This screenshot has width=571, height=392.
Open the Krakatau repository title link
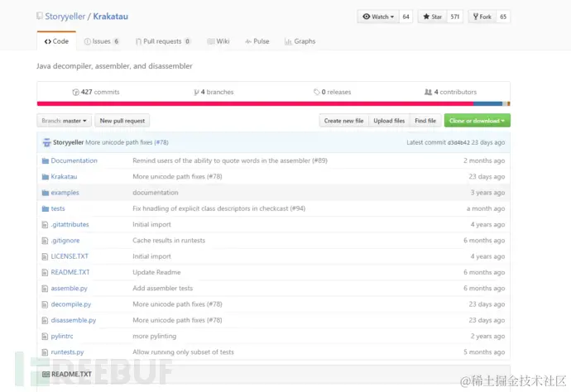[x=110, y=17]
